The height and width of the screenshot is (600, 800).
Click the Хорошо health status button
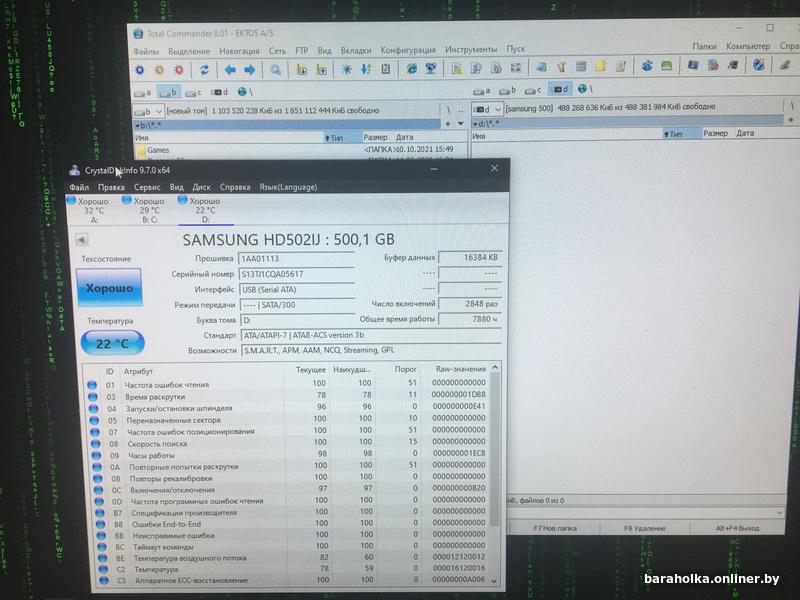coord(109,288)
